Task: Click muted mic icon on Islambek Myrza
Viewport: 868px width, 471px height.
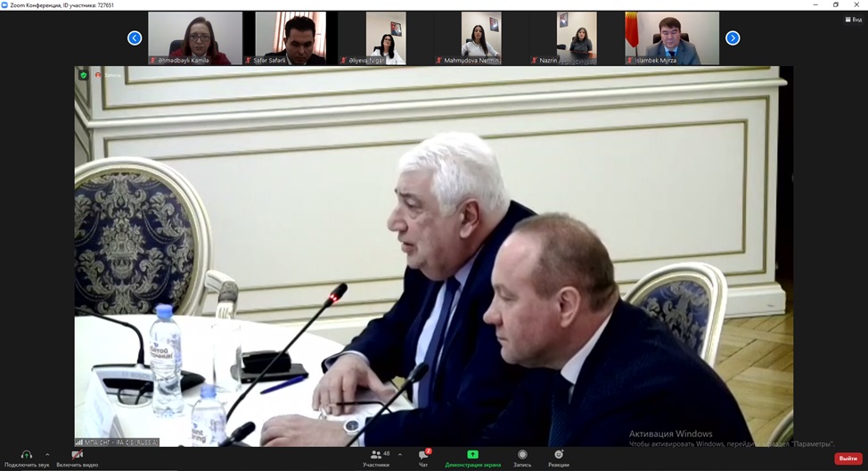Action: [630, 60]
